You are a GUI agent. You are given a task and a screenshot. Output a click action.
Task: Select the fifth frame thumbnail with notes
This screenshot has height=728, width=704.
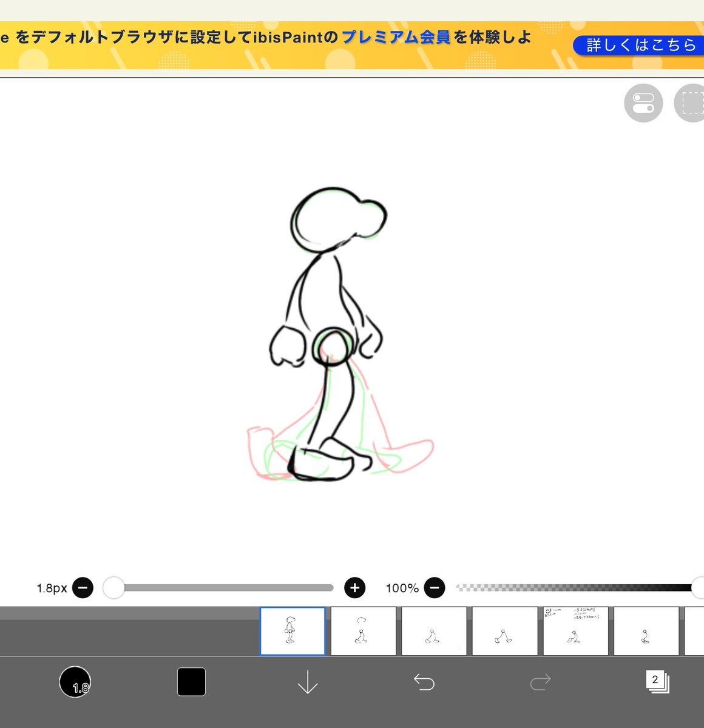click(575, 631)
